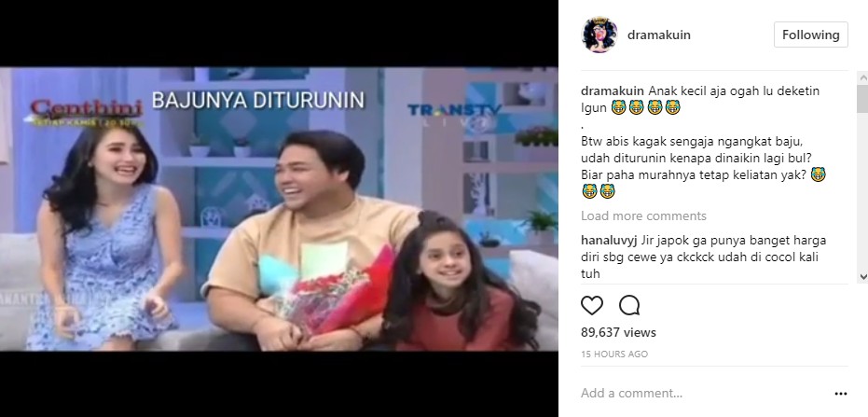View the 89,637 views count details
The width and height of the screenshot is (868, 417).
pyautogui.click(x=618, y=332)
